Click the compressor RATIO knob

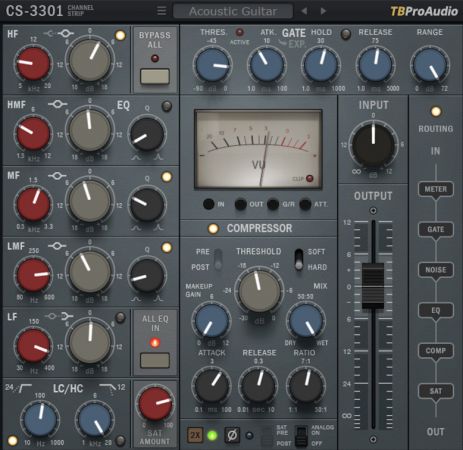point(306,385)
